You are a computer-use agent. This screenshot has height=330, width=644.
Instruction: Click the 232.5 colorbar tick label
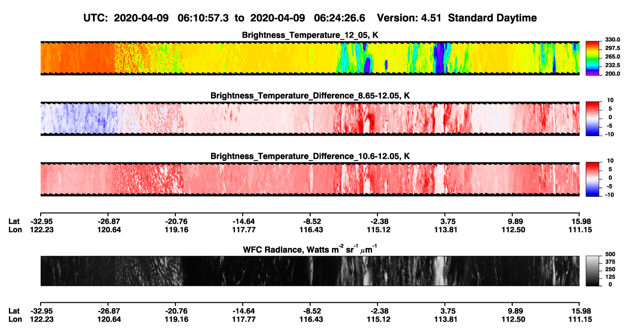tap(613, 65)
